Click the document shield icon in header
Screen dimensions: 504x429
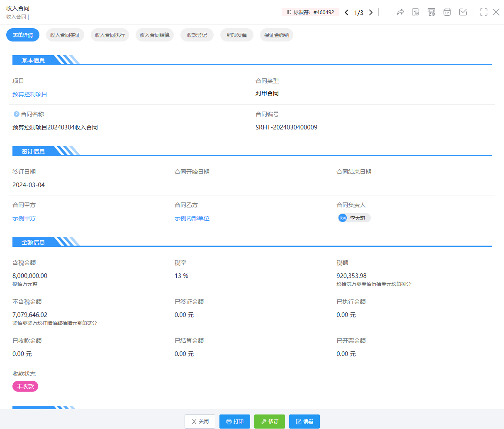416,12
